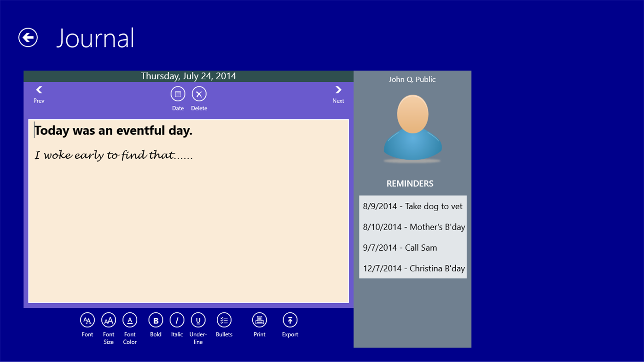This screenshot has width=644, height=362.
Task: Toggle Italic formatting
Action: tap(177, 319)
